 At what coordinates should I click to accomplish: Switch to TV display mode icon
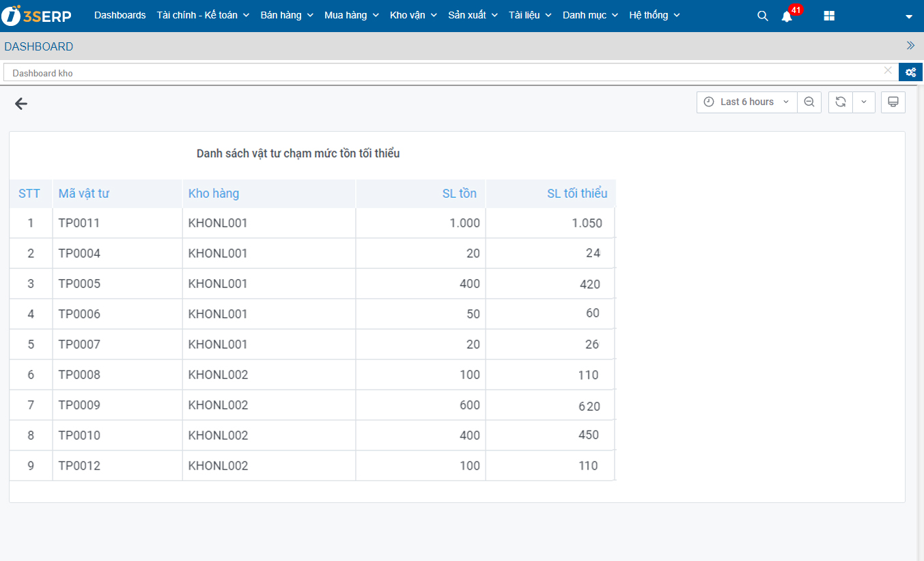tap(893, 102)
